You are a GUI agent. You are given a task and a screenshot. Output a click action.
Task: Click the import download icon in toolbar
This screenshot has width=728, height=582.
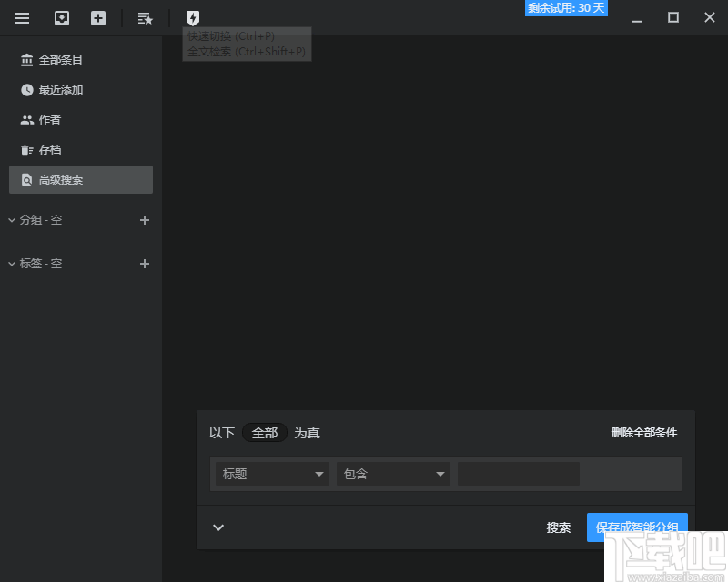click(62, 18)
